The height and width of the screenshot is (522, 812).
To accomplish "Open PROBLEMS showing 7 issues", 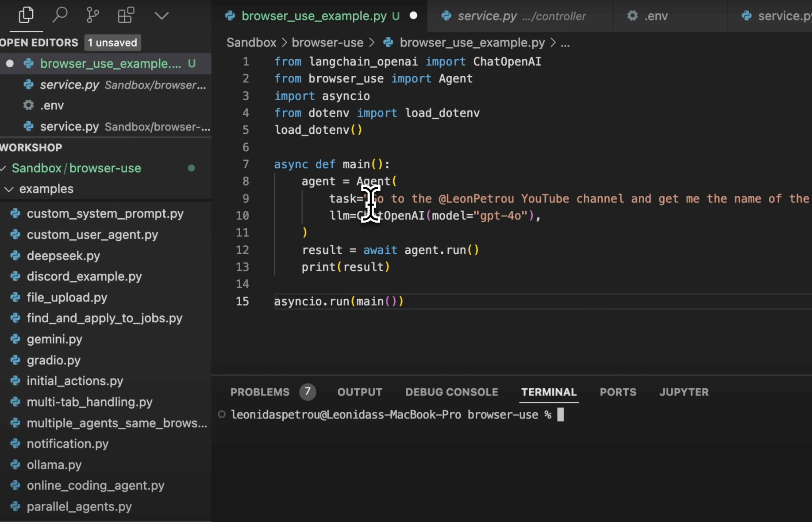I will (x=260, y=391).
